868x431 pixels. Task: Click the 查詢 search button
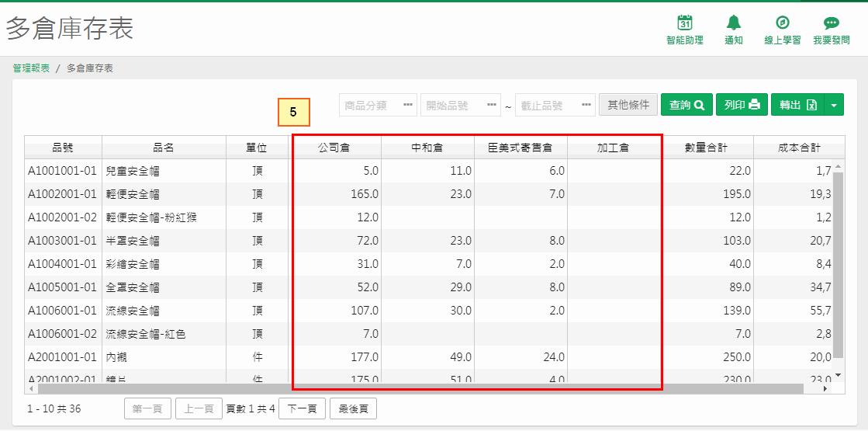[686, 105]
